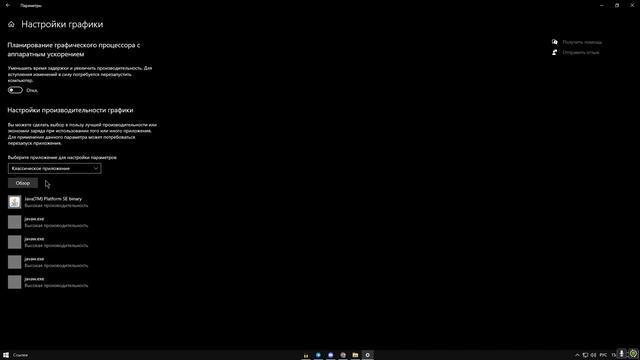Screen dimensions: 640x360
Task: Click the 'Настройки графики' page heading
Action: click(62, 24)
